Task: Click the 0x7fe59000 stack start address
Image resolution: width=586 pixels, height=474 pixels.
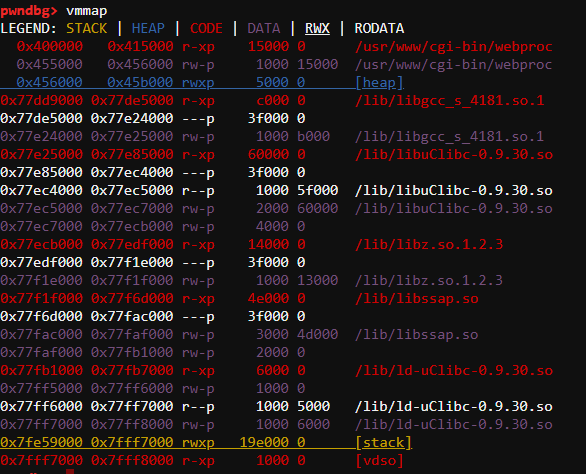Action: 41,443
